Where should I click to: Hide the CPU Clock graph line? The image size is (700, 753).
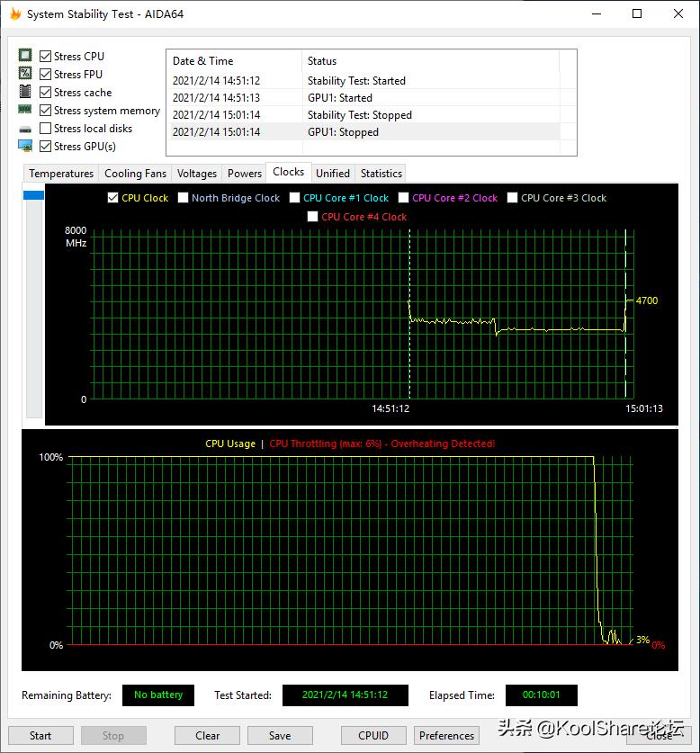point(112,198)
